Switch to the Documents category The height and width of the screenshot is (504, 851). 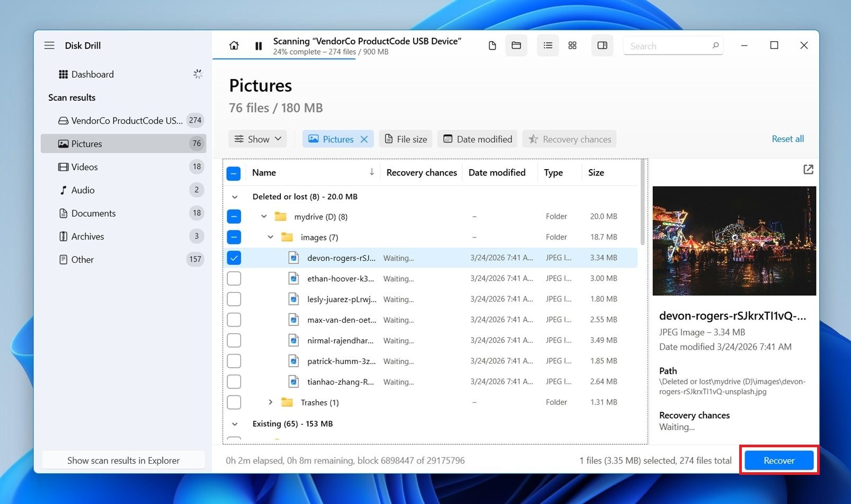(x=93, y=213)
